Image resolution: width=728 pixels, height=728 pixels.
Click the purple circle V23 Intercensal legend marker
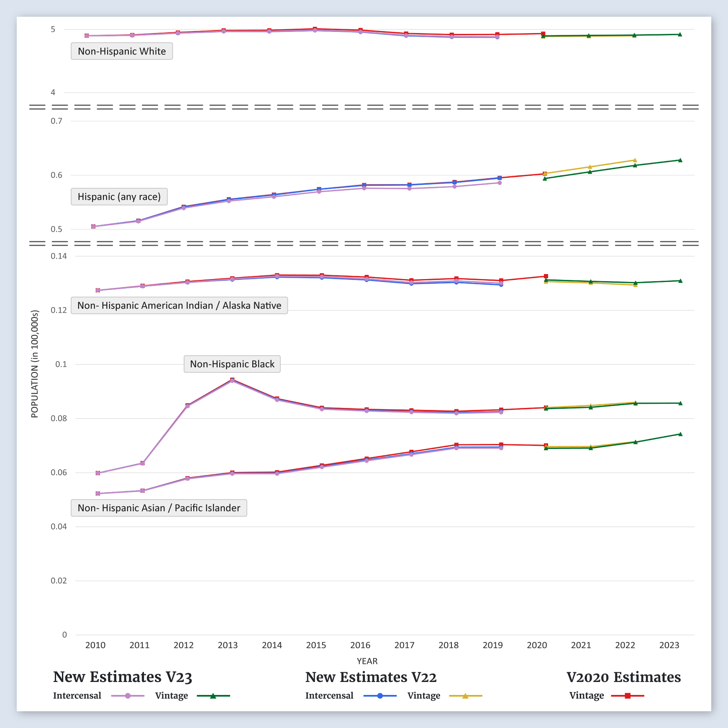128,696
